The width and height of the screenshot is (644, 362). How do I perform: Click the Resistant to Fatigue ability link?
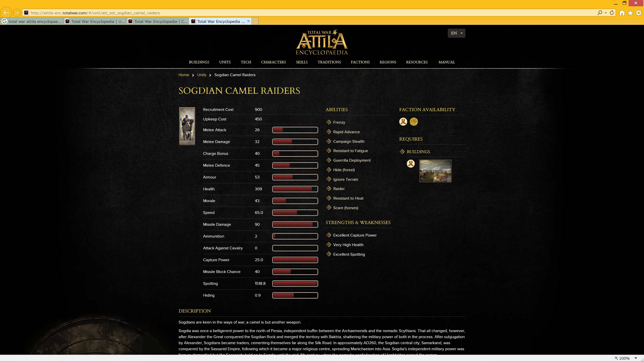tap(350, 151)
